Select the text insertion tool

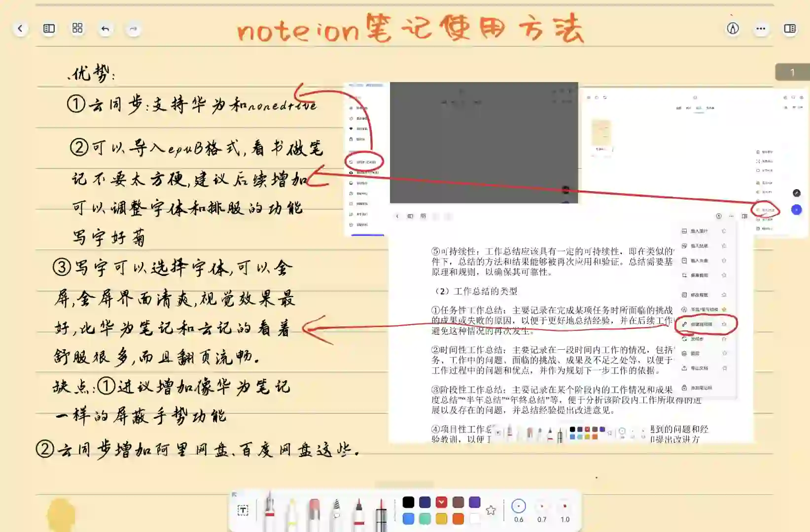tap(243, 510)
